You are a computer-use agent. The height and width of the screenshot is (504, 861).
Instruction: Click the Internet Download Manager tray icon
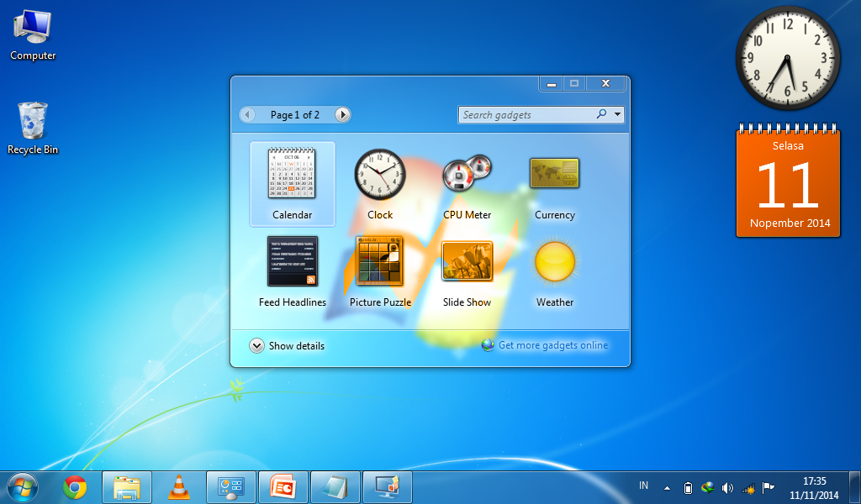click(707, 487)
